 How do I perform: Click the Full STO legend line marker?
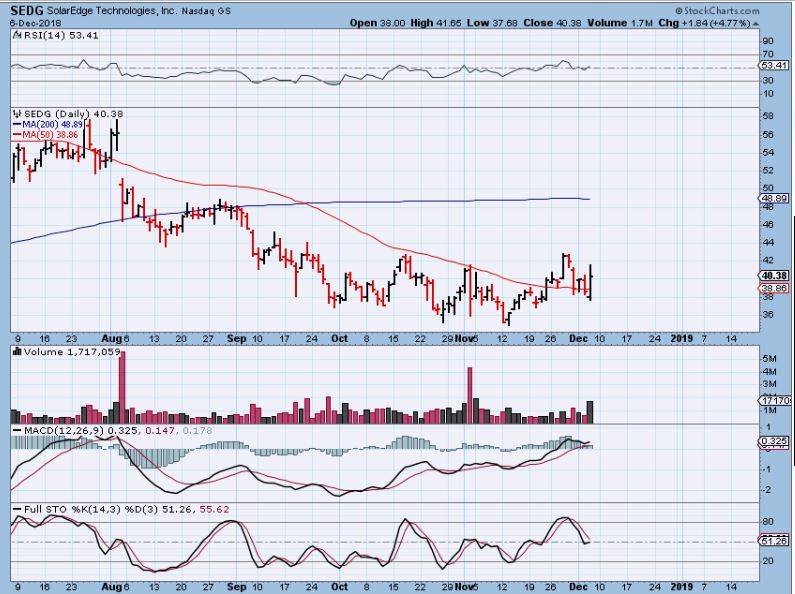[x=17, y=509]
